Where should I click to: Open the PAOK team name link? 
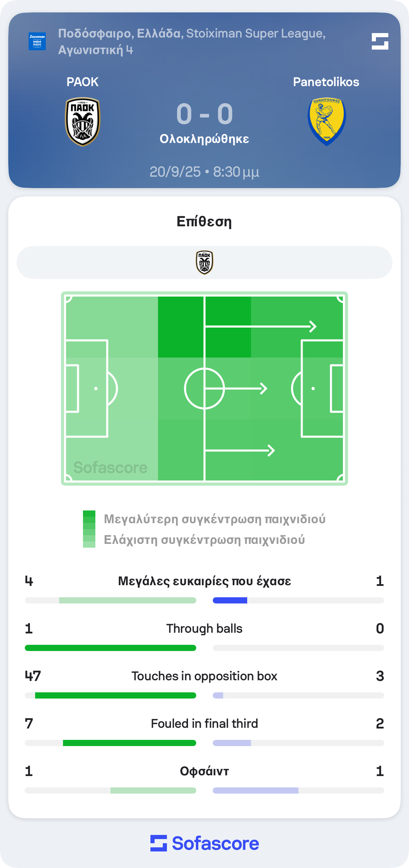(x=83, y=82)
